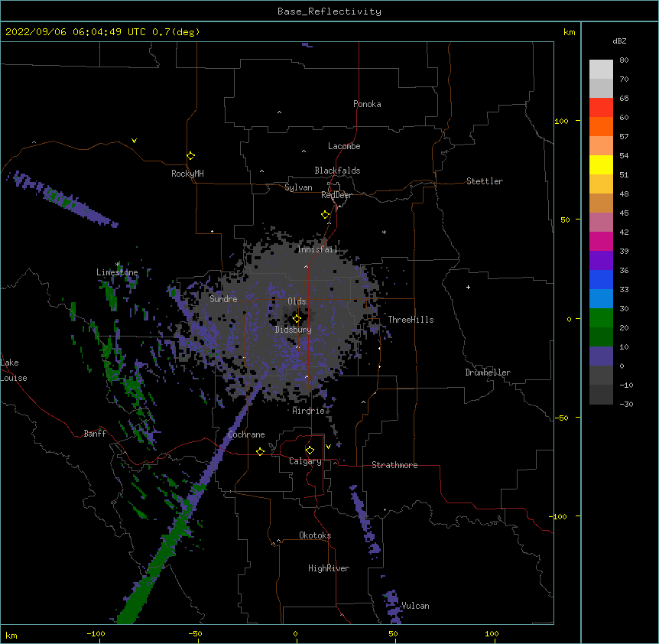Click the dBZ legend heading
This screenshot has width=659, height=644.
[x=619, y=41]
